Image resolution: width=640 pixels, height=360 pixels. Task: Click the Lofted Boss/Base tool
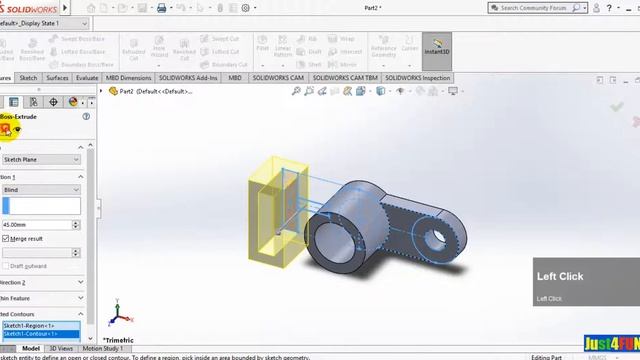click(x=78, y=52)
